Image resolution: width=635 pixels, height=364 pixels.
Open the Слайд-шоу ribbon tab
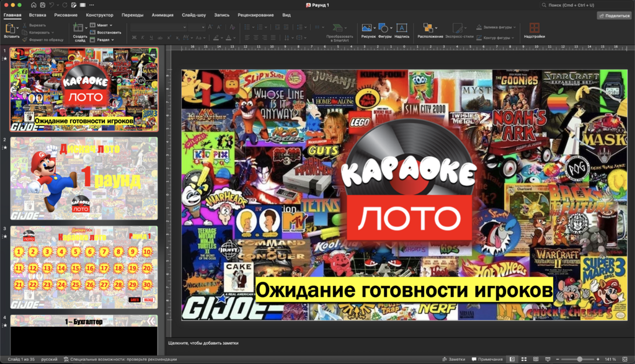[x=193, y=15]
